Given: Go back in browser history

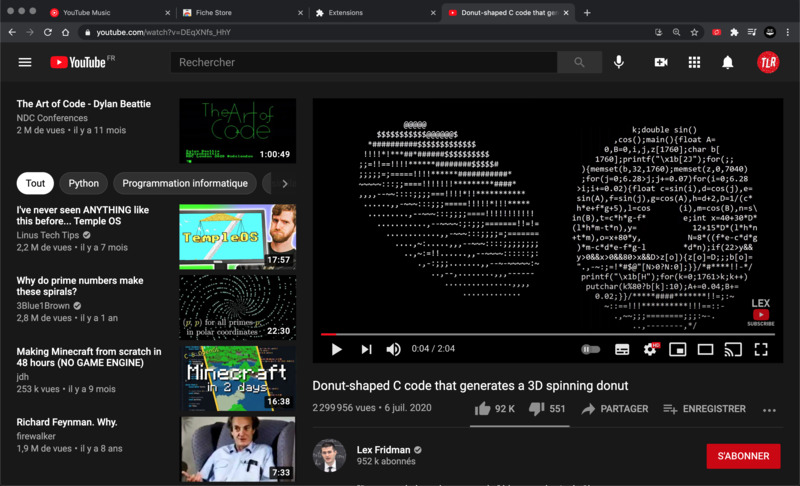Looking at the screenshot, I should click(12, 32).
